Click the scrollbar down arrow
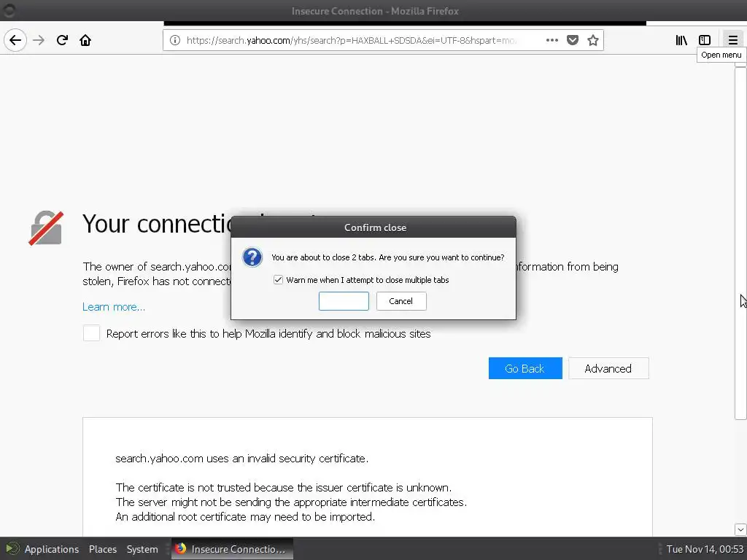 coord(740,529)
